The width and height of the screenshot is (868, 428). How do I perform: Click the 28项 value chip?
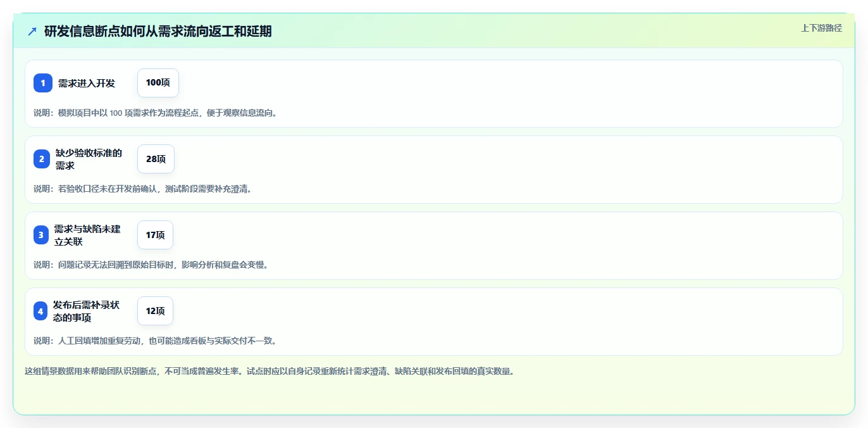tap(156, 159)
